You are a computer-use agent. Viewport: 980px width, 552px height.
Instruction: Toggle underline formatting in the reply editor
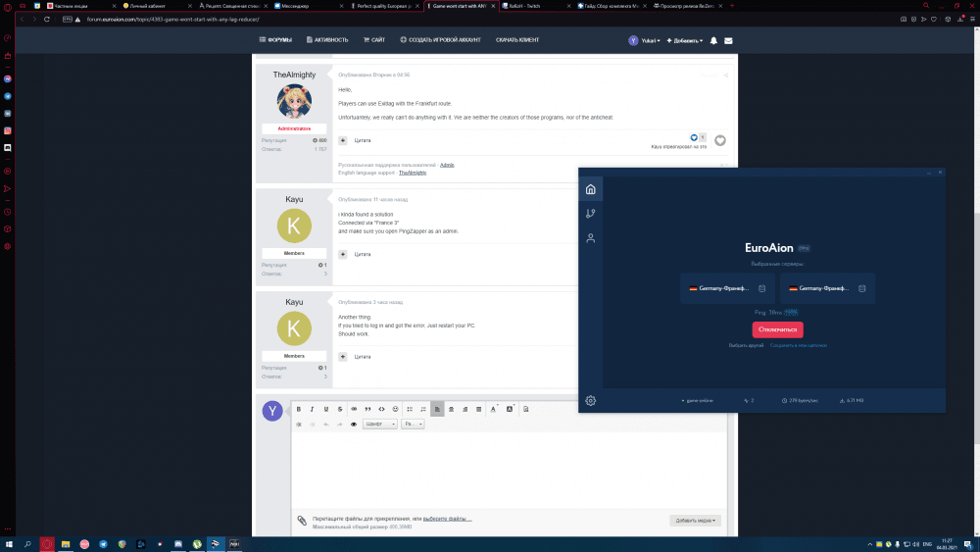pyautogui.click(x=326, y=409)
